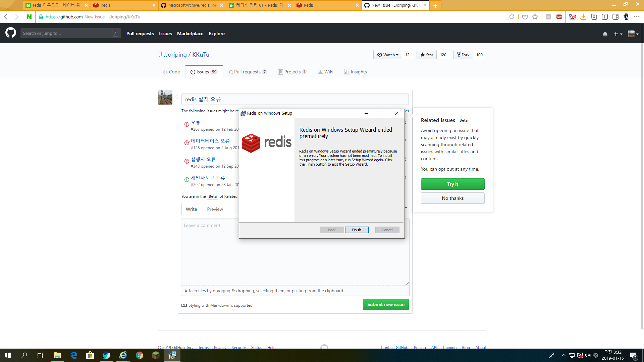
Task: Open GitHub notifications bell
Action: point(605,34)
